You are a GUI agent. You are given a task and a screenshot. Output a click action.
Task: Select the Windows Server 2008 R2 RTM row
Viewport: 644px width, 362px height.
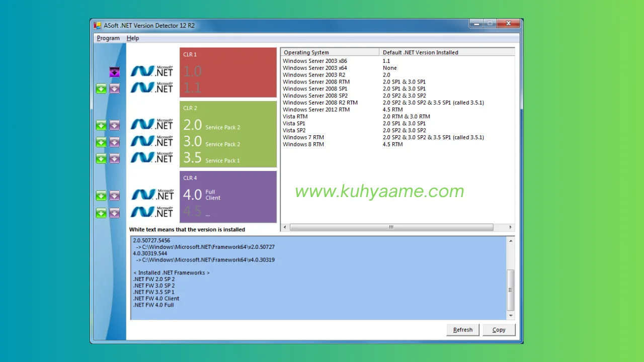[x=397, y=103]
